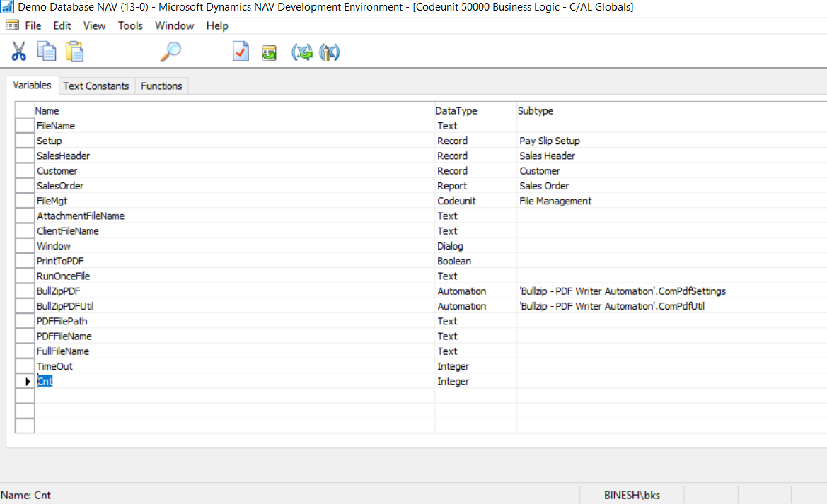Click the document control icon beside File
Image resolution: width=827 pixels, height=504 pixels.
[x=11, y=25]
